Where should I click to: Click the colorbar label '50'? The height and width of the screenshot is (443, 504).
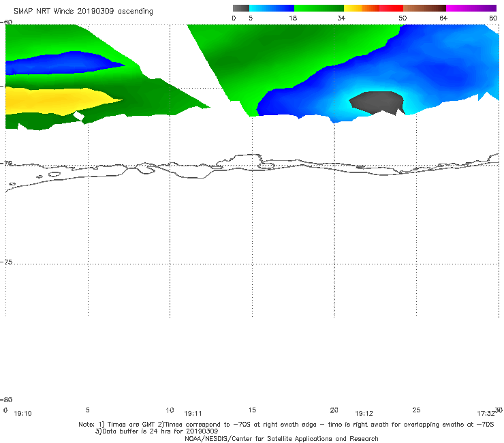click(x=403, y=18)
